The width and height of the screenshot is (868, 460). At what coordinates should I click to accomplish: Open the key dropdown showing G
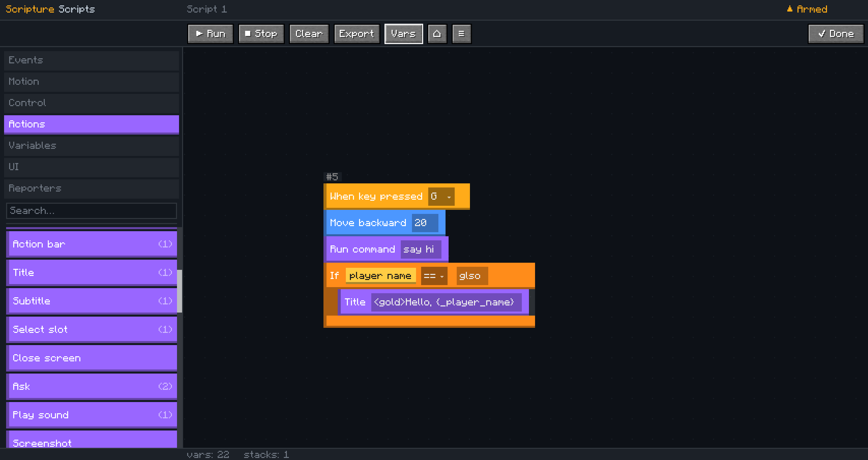coord(441,197)
